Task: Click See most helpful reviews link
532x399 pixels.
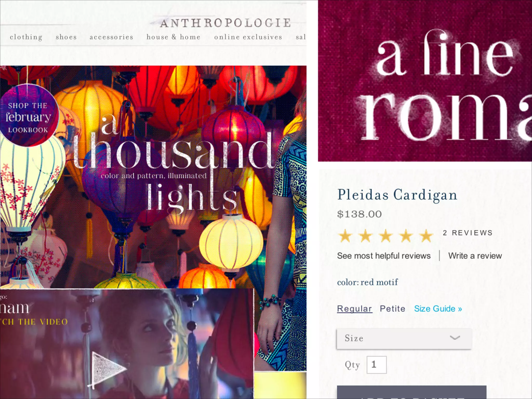Action: [x=384, y=256]
